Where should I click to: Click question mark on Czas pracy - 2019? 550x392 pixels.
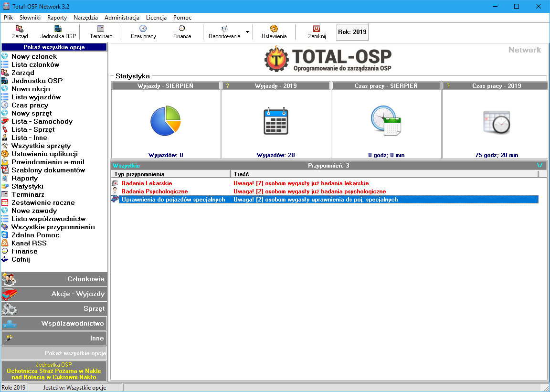click(448, 85)
